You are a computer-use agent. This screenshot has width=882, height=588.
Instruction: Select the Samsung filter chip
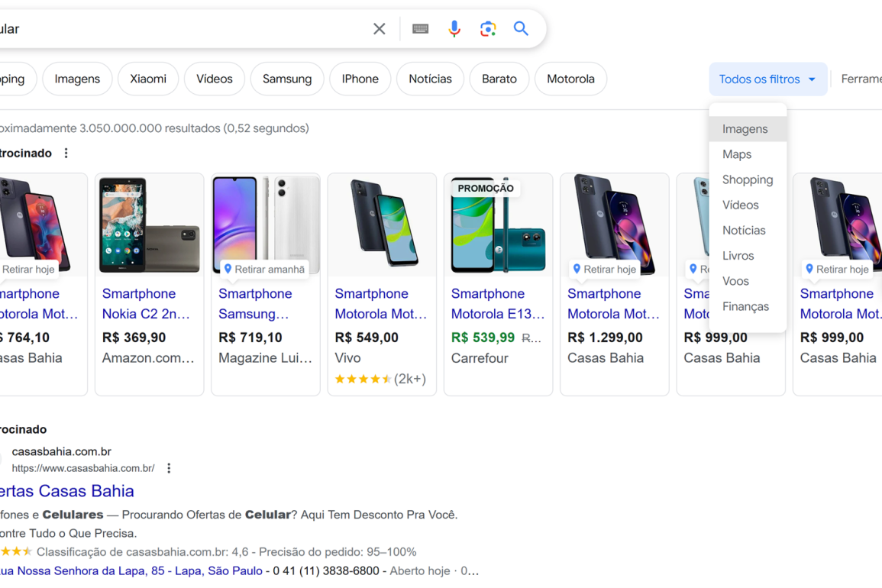[x=287, y=79]
